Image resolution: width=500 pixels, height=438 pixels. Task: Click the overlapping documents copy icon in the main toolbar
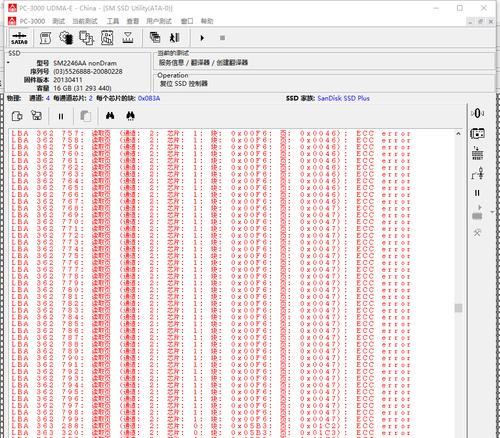[x=86, y=38]
